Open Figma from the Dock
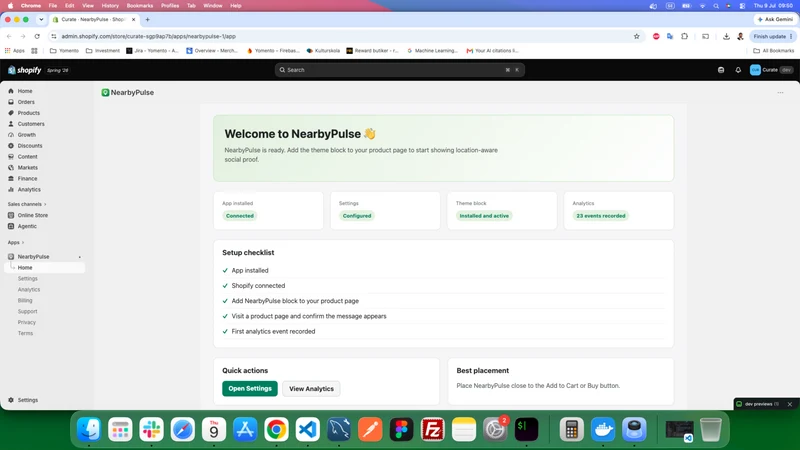Viewport: 800px width, 450px height. (x=401, y=429)
